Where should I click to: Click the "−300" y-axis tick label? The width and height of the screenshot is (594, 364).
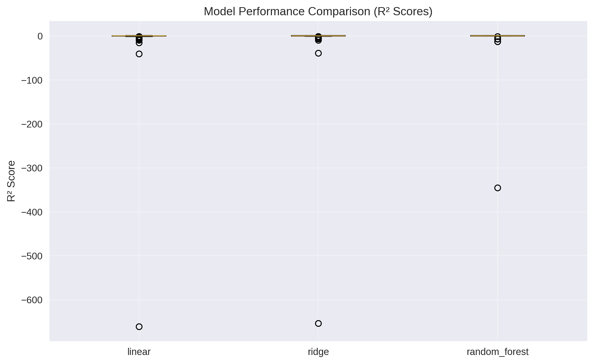click(x=32, y=168)
